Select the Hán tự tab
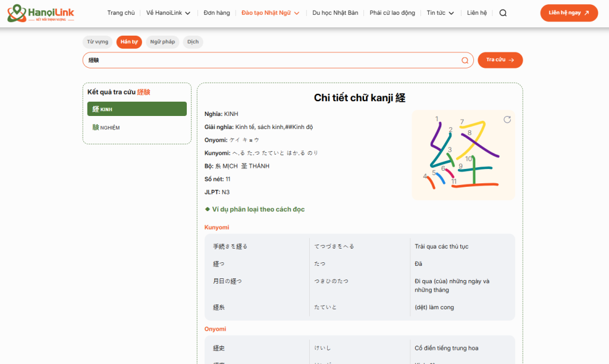This screenshot has width=609, height=364. coord(129,42)
